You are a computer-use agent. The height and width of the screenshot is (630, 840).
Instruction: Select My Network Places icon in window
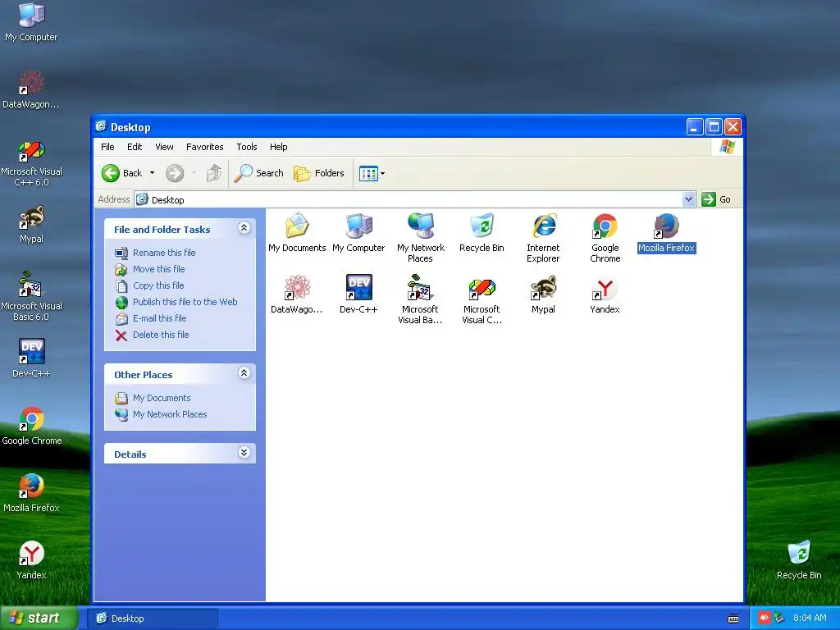tap(421, 238)
